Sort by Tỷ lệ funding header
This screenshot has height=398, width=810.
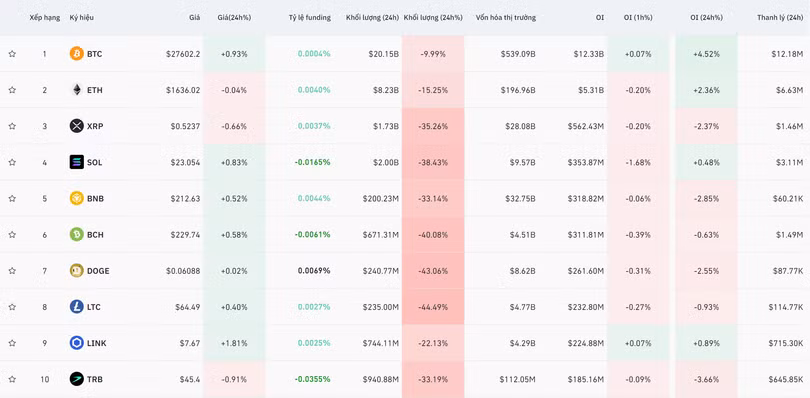point(309,18)
